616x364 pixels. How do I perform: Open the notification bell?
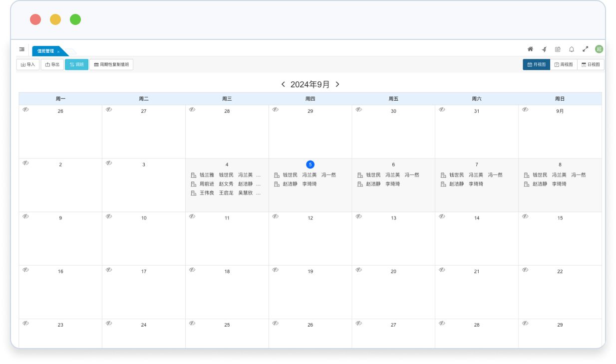point(572,49)
